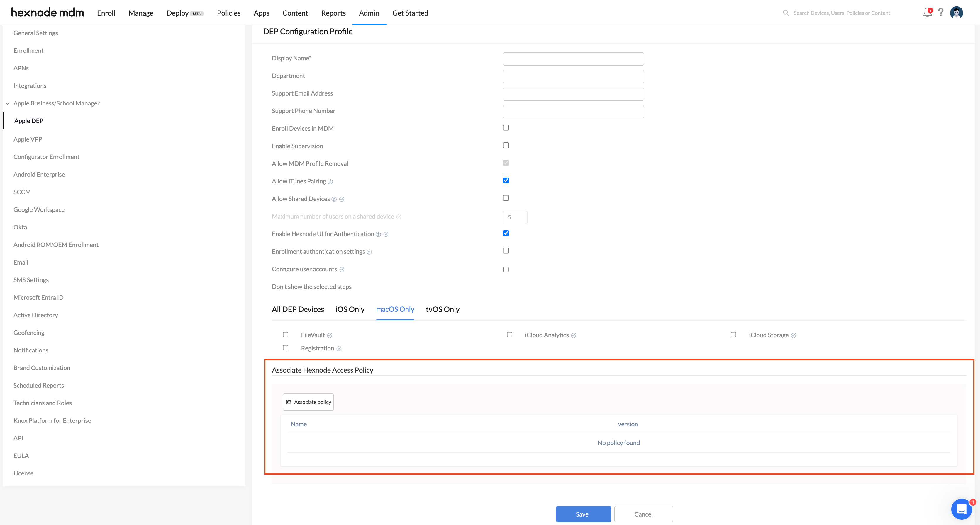Open Brand Customization settings
980x525 pixels.
(x=42, y=368)
